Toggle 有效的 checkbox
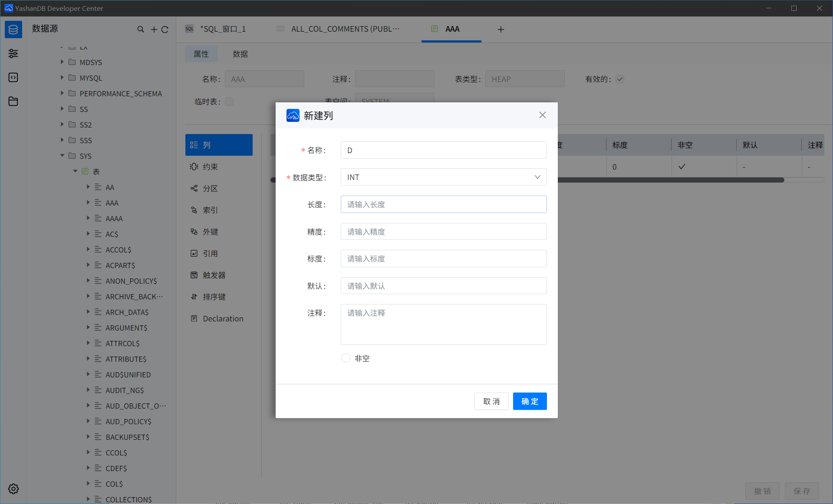The image size is (833, 504). (x=620, y=79)
